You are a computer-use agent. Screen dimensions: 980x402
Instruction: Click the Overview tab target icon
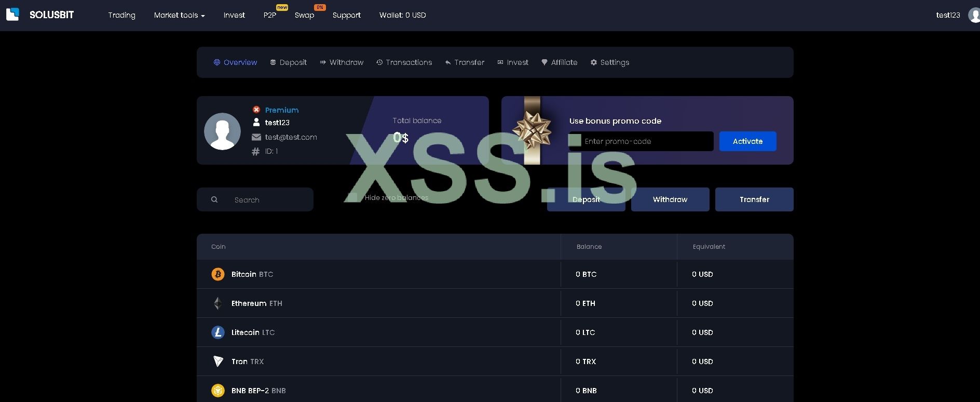point(217,62)
